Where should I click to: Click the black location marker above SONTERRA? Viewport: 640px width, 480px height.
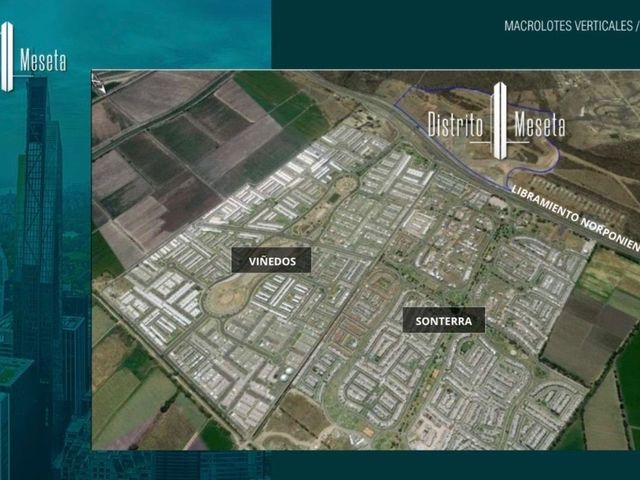(457, 310)
